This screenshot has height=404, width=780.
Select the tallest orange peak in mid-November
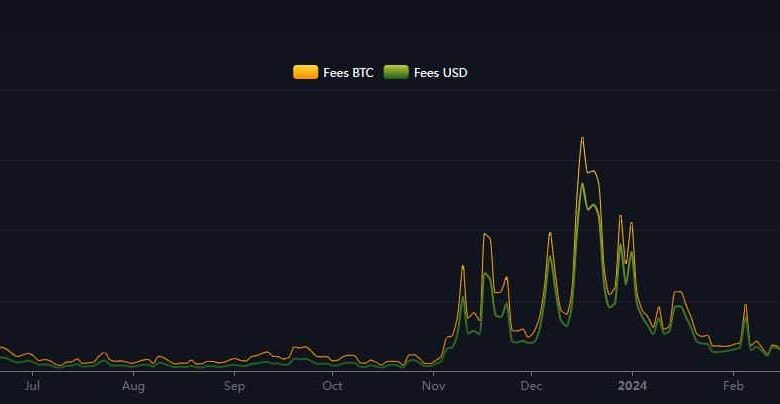pos(485,234)
